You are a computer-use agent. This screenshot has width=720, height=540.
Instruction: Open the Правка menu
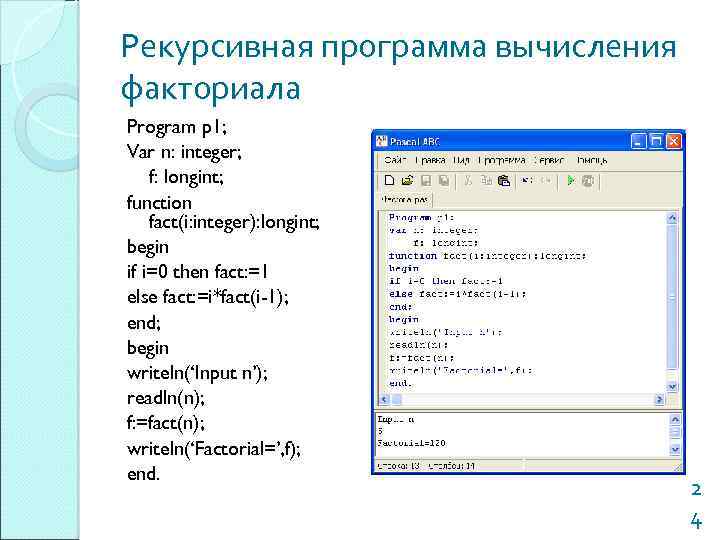[x=430, y=160]
